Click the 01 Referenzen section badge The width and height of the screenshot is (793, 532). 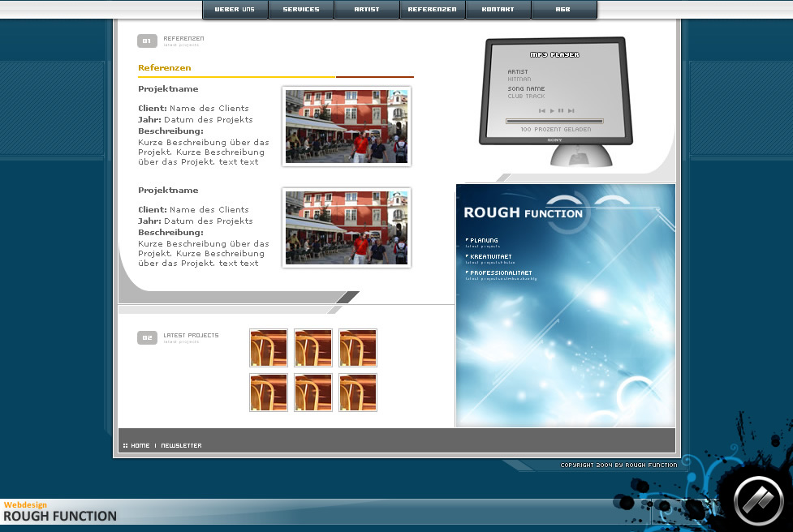click(x=147, y=41)
